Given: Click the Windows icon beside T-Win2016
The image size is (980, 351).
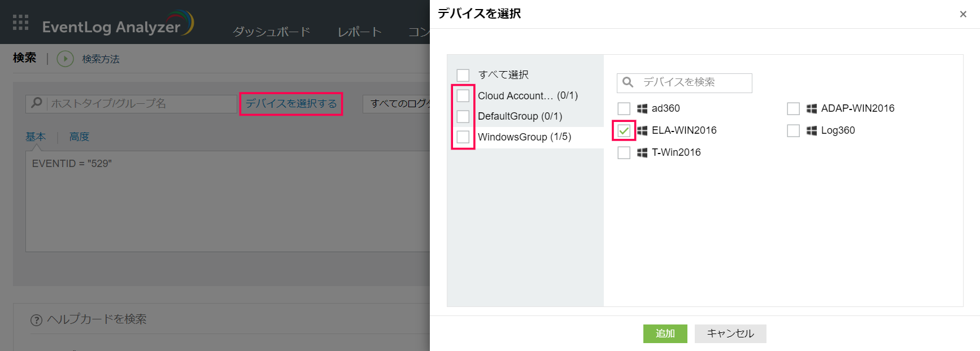Looking at the screenshot, I should click(x=642, y=152).
